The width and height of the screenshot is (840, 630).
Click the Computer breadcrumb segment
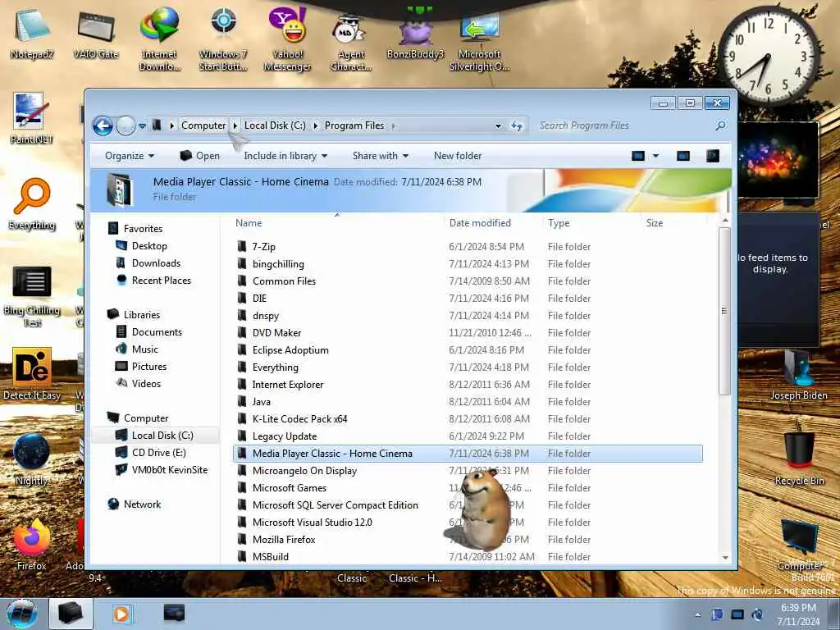coord(203,126)
